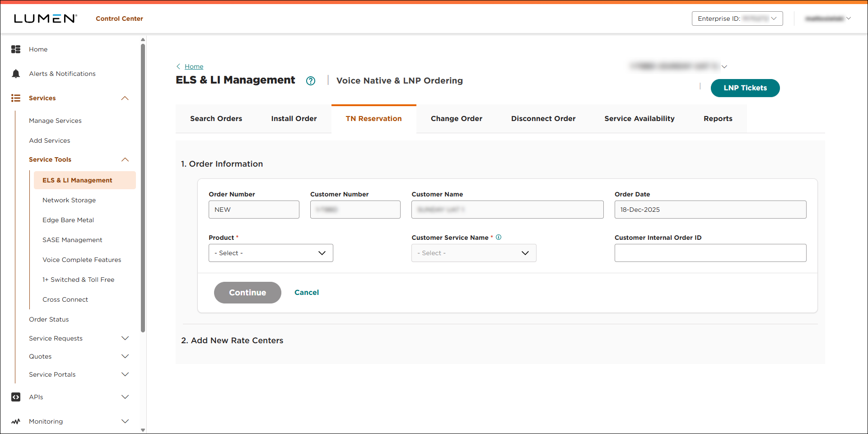Click the back arrow beside Home breadcrumb
The width and height of the screenshot is (868, 434).
(178, 66)
